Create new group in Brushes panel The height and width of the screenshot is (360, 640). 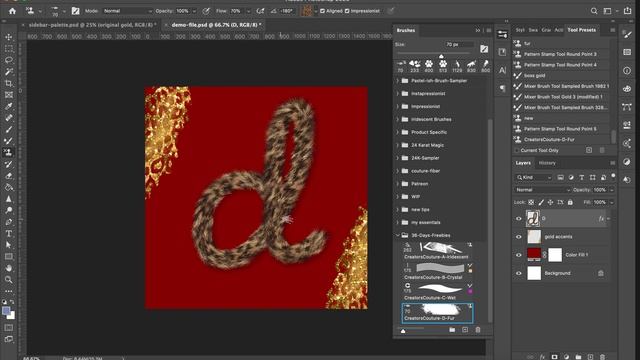coord(452,330)
